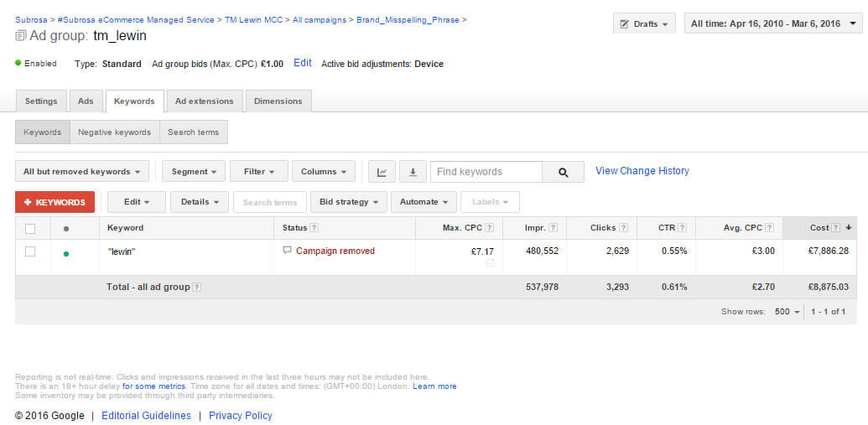
Task: Click the Edit link beside ad group bid
Action: (302, 63)
